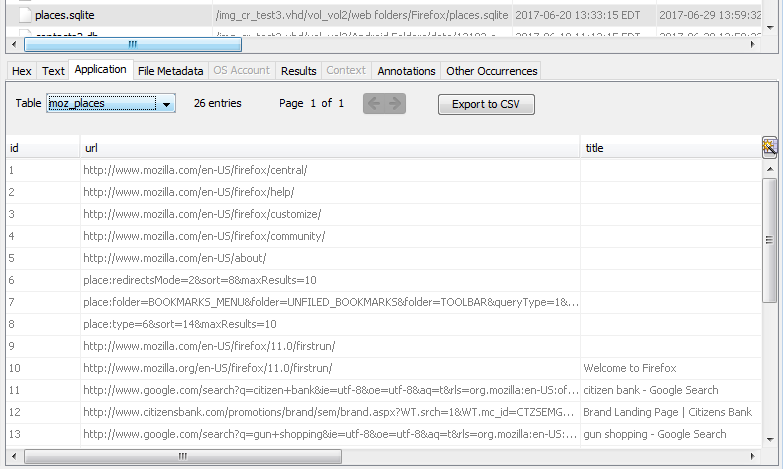Switch to the Hex tab

tap(21, 71)
